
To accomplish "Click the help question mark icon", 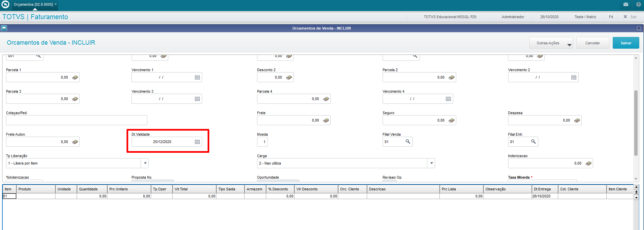I will pos(638,4).
